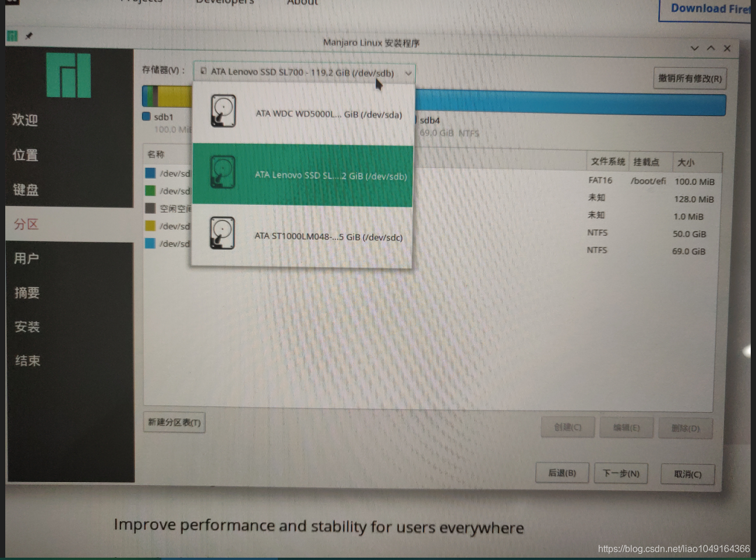Click the yellow segment in the partition bar
Viewport: 756px width, 560px height.
(175, 97)
